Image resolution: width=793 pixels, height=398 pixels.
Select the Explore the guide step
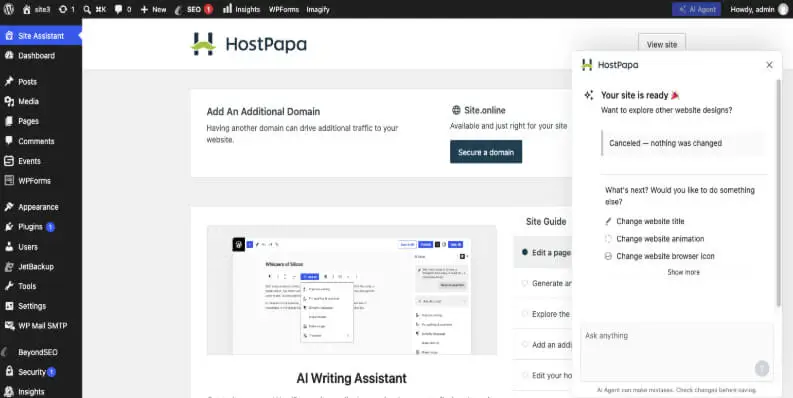coord(543,314)
